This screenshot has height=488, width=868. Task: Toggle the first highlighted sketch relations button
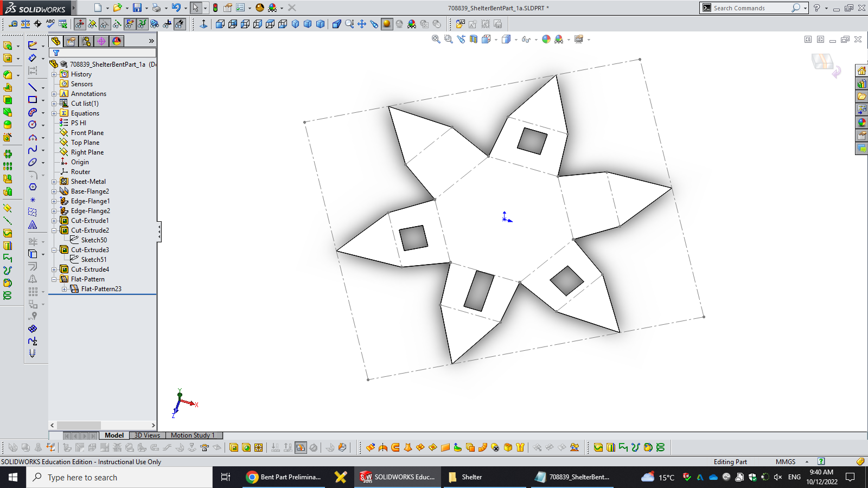click(x=80, y=24)
